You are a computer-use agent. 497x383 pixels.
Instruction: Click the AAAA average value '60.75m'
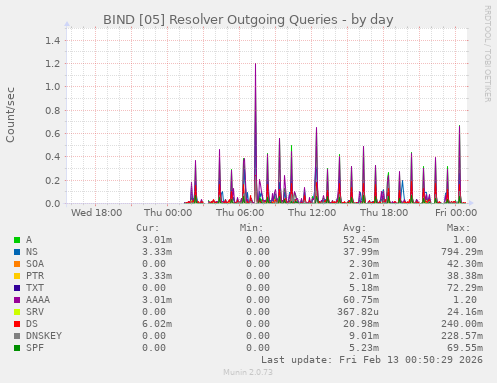coord(361,300)
